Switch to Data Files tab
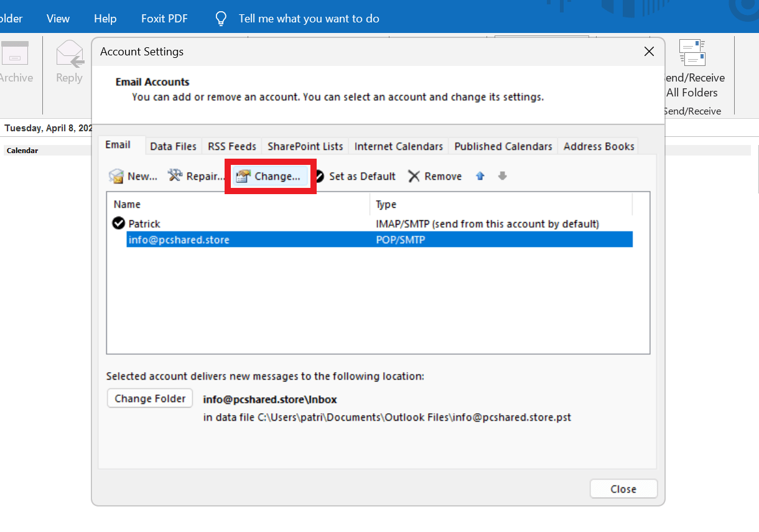This screenshot has width=759, height=532. coord(174,146)
